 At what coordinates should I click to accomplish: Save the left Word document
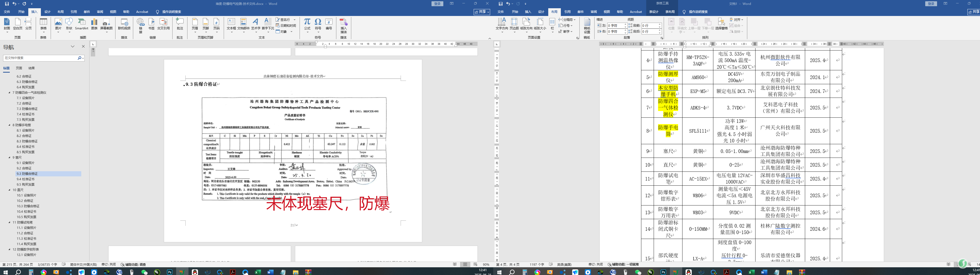(6, 4)
